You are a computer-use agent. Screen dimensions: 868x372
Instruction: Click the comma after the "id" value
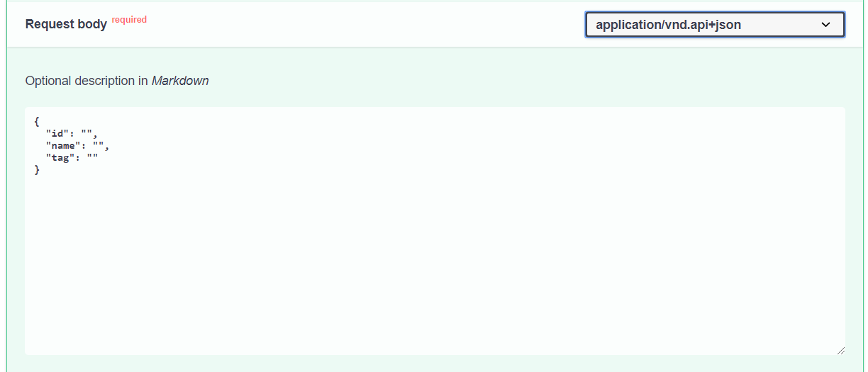tap(94, 136)
